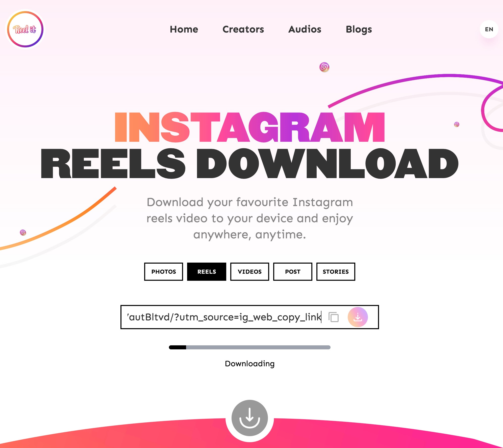Click the small Instagram icon on left side
This screenshot has width=503, height=448.
[22, 232]
